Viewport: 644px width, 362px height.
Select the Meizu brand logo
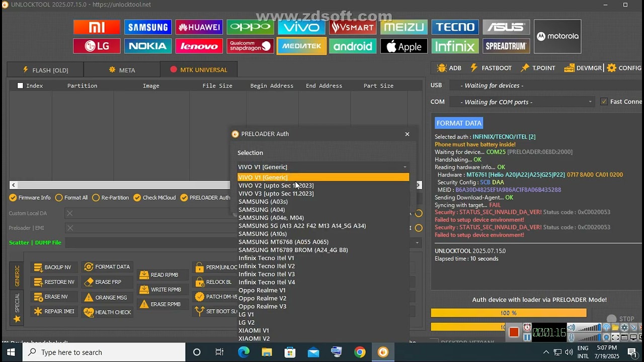point(404,27)
